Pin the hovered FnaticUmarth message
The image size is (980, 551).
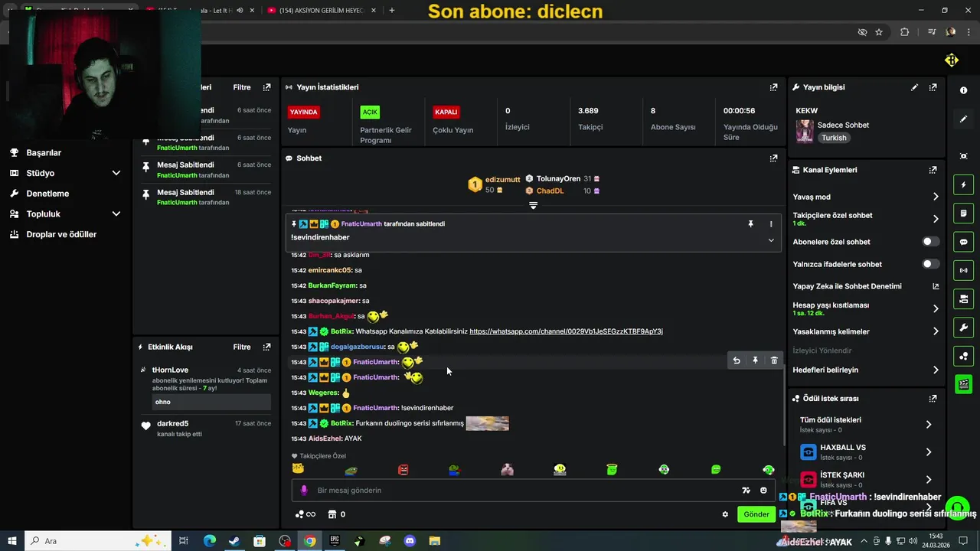click(755, 360)
